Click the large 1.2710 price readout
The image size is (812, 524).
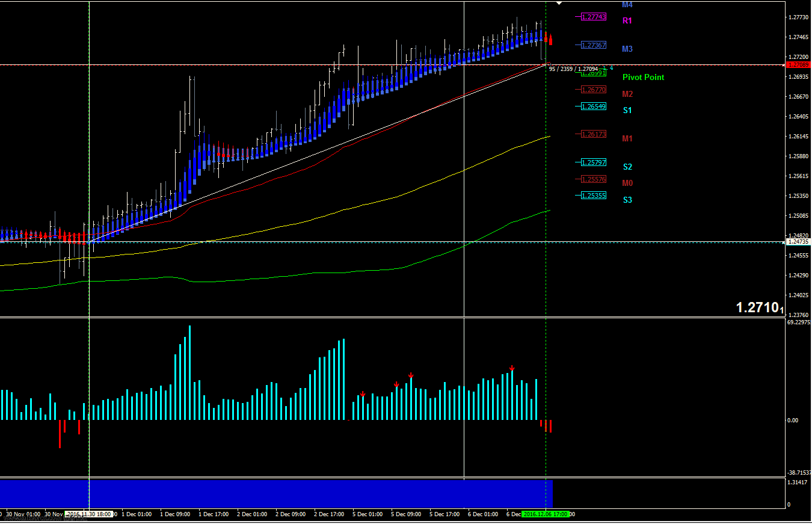point(760,308)
